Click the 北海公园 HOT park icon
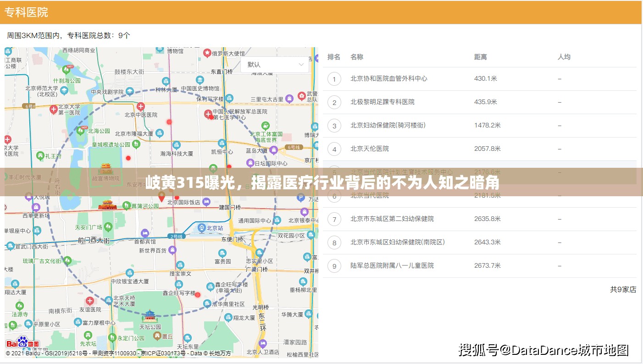This screenshot has width=643, height=364. [81, 130]
